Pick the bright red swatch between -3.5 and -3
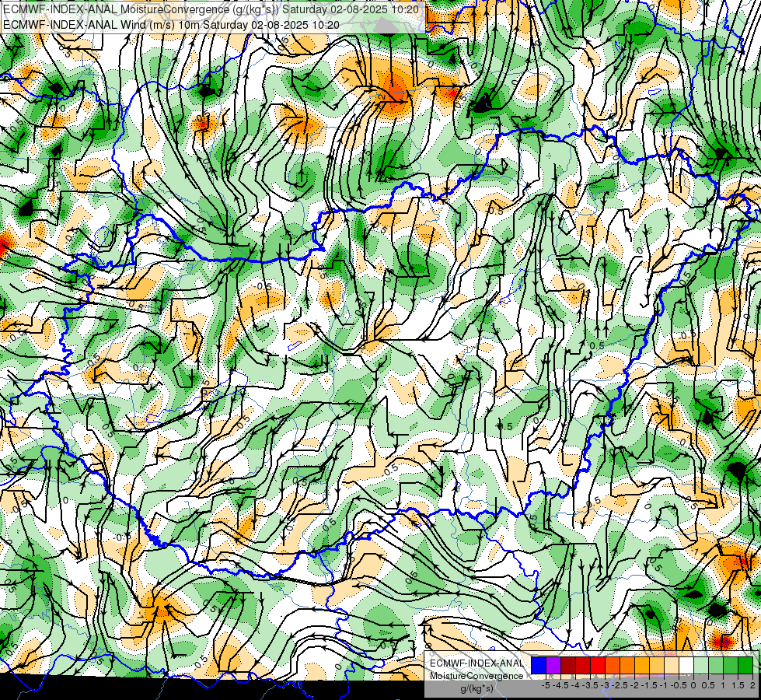Screen dimensions: 761x700 click(598, 665)
